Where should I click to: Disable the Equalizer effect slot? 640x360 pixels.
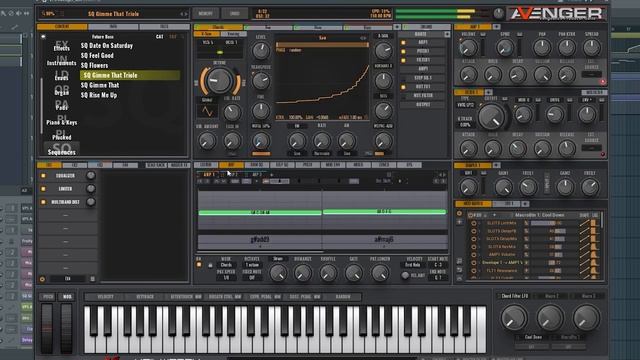tap(43, 176)
